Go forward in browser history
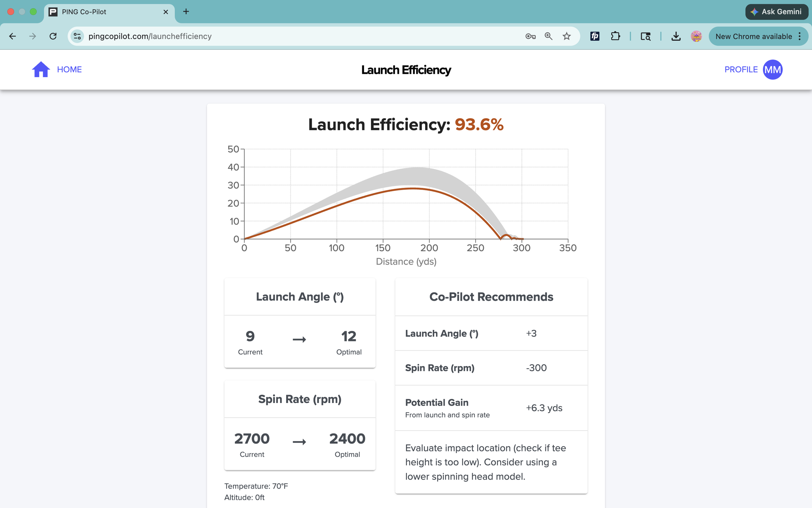The image size is (812, 508). [32, 36]
